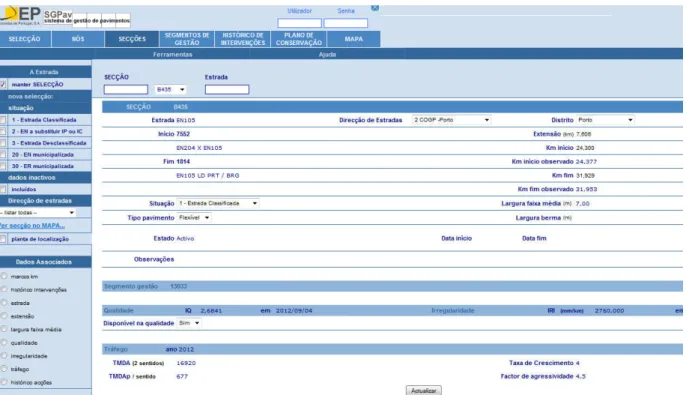Choose the qualidade radio option
This screenshot has width=686, height=395.
[x=4, y=343]
